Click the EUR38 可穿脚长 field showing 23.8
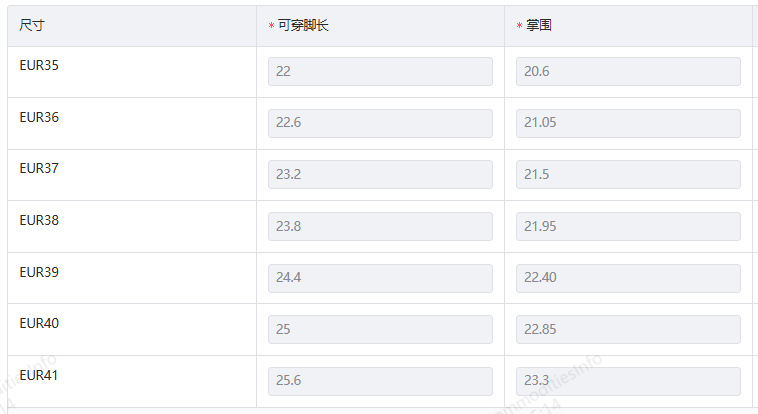 380,226
